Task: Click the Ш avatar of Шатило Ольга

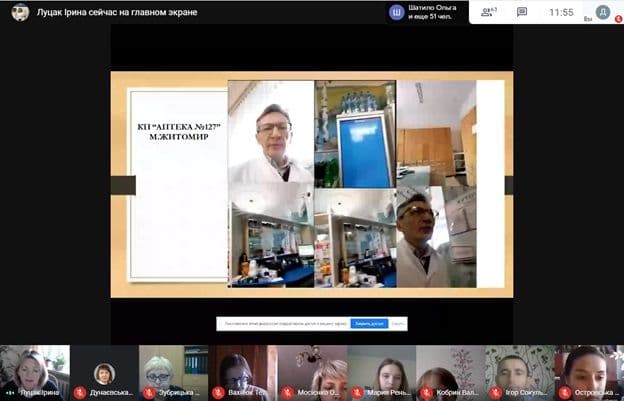Action: (x=396, y=12)
